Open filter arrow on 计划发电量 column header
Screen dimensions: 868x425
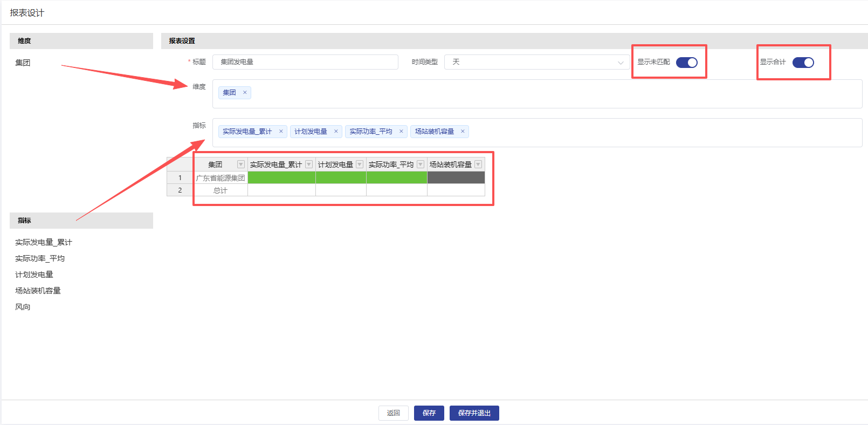(x=360, y=164)
